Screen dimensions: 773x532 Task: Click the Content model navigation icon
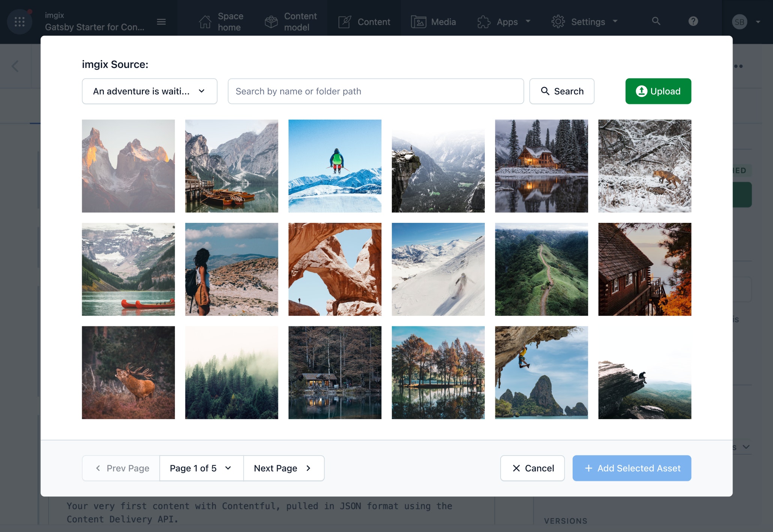tap(271, 22)
